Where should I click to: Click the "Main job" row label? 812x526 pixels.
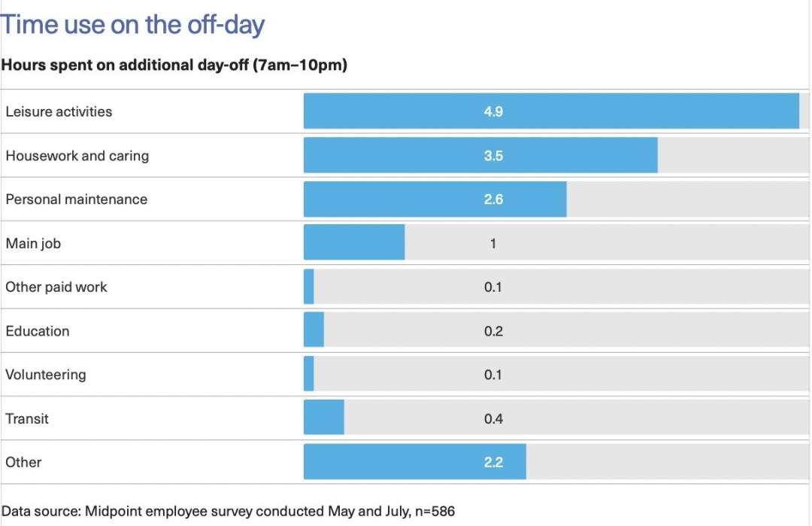[x=33, y=243]
